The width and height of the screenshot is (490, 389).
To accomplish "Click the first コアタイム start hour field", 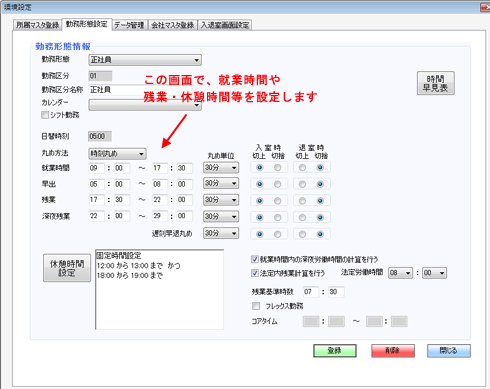I will tap(311, 321).
